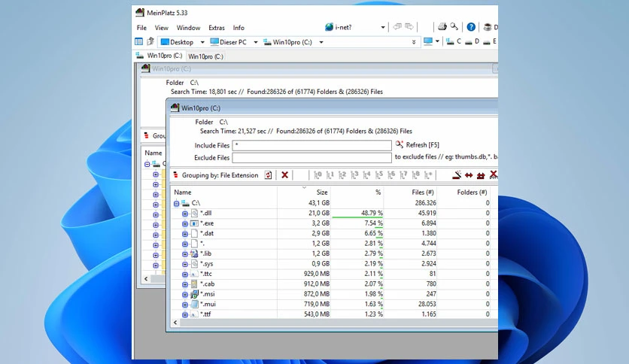Click the magnifier search icon in toolbar
The height and width of the screenshot is (364, 629).
[x=454, y=26]
